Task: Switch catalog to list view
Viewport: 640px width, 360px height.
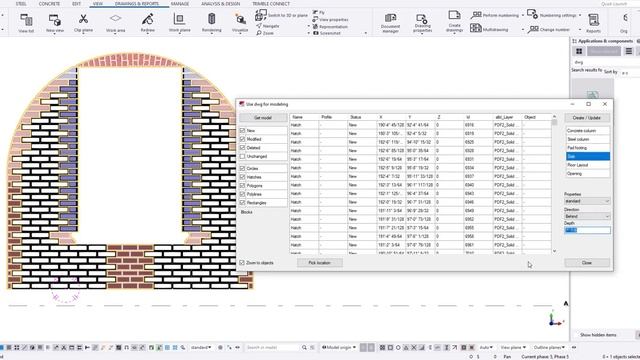Action: click(629, 51)
